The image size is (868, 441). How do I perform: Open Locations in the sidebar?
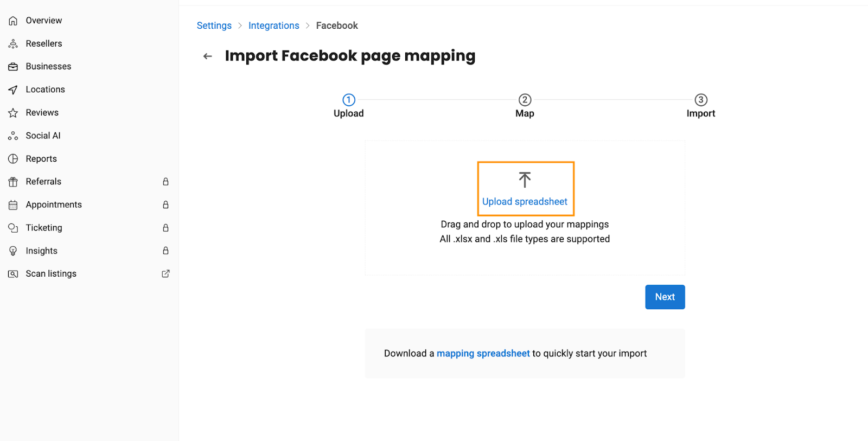coord(46,90)
